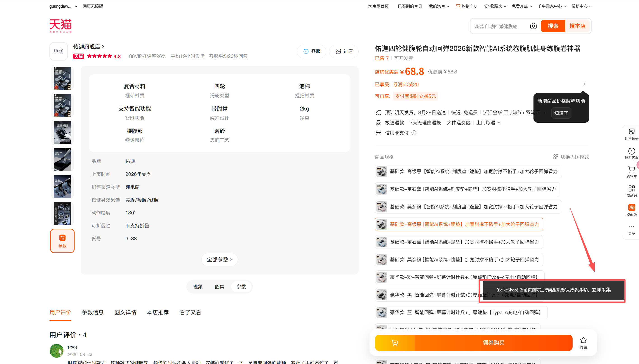Open the 网页无障碍 link
Image resolution: width=639 pixels, height=364 pixels.
pos(93,6)
